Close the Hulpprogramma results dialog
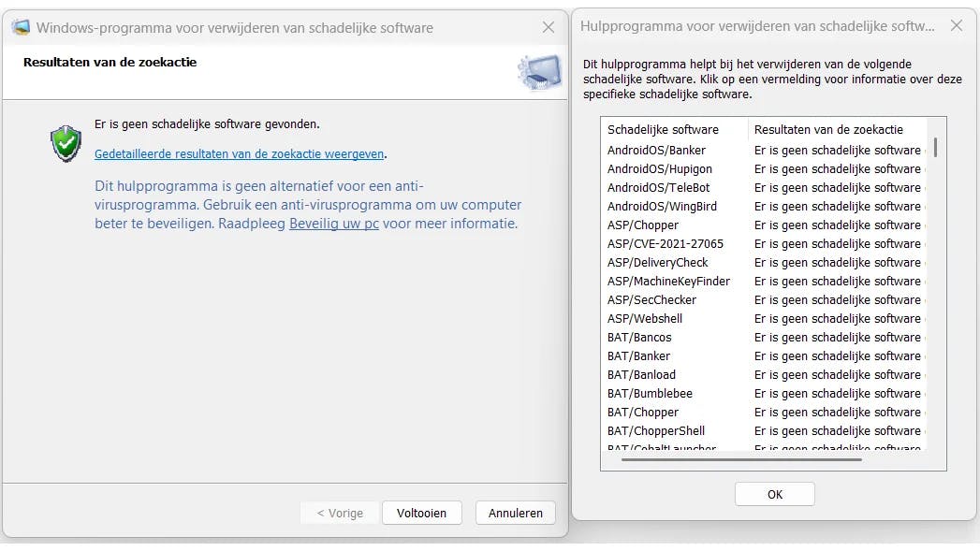This screenshot has width=980, height=551. tap(957, 25)
